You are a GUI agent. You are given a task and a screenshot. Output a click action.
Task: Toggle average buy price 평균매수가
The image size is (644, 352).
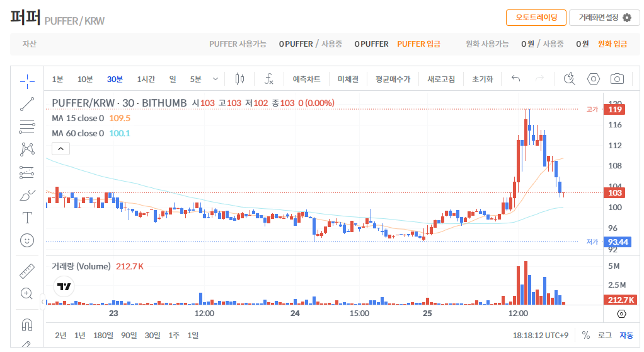[x=393, y=79]
